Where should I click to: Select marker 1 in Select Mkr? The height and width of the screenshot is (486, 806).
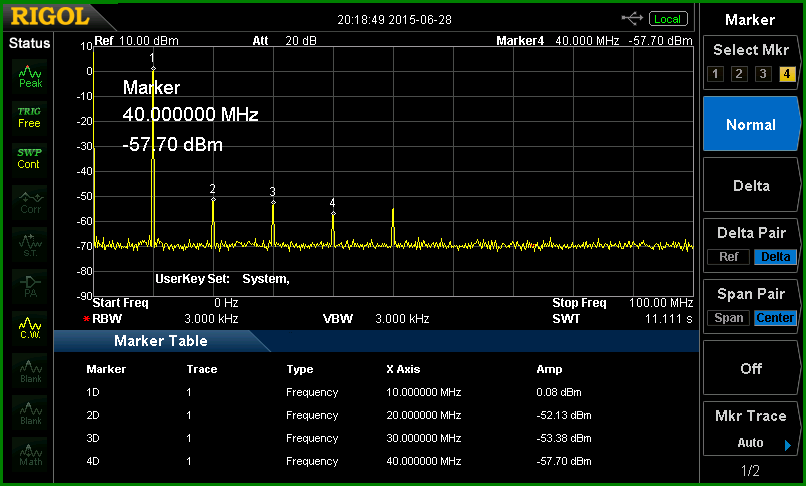pos(715,74)
